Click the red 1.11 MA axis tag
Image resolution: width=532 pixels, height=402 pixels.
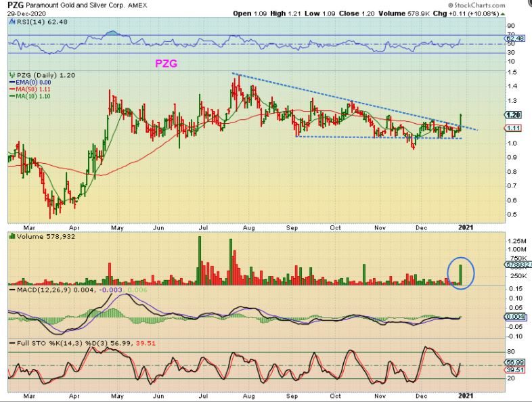(x=513, y=128)
